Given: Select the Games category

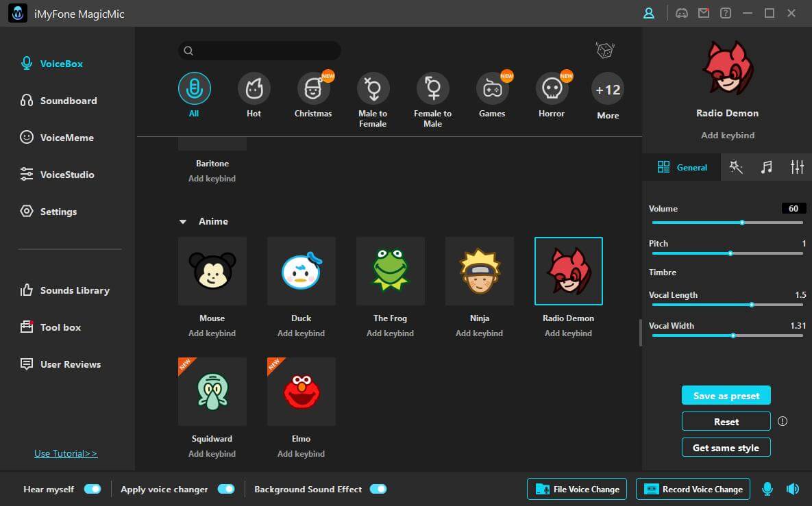Looking at the screenshot, I should coord(492,88).
